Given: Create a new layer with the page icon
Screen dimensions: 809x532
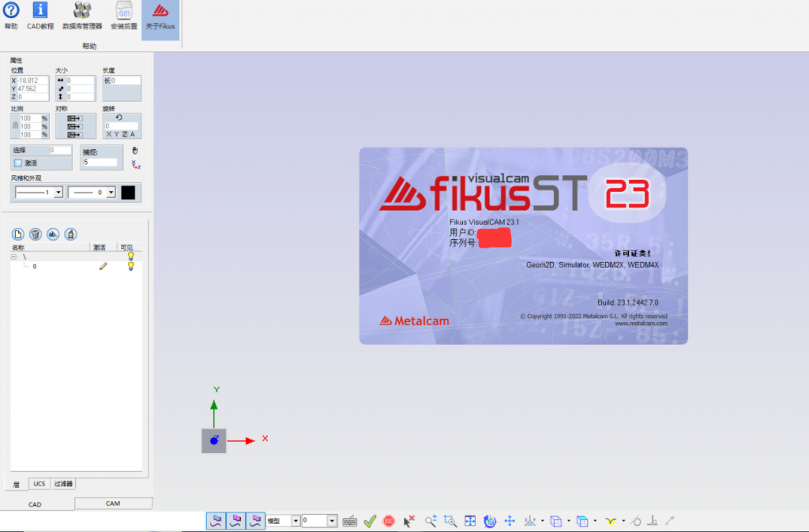Looking at the screenshot, I should (17, 234).
